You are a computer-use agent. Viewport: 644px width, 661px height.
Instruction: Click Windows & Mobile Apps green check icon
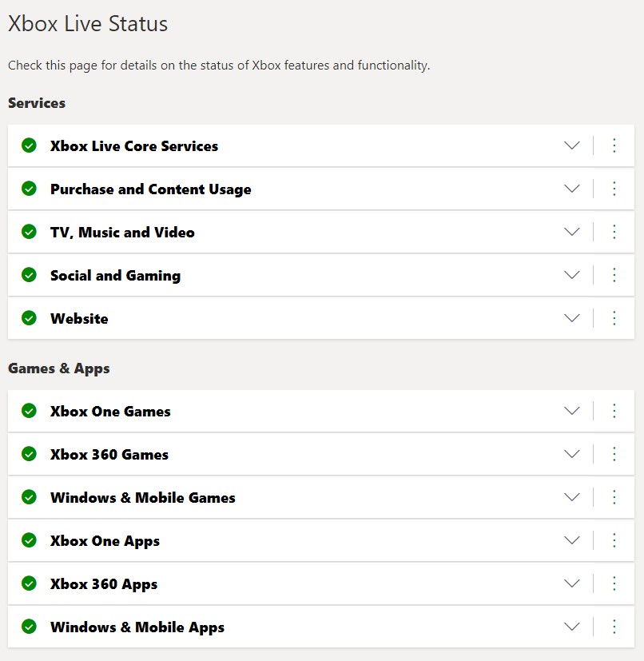coord(29,627)
